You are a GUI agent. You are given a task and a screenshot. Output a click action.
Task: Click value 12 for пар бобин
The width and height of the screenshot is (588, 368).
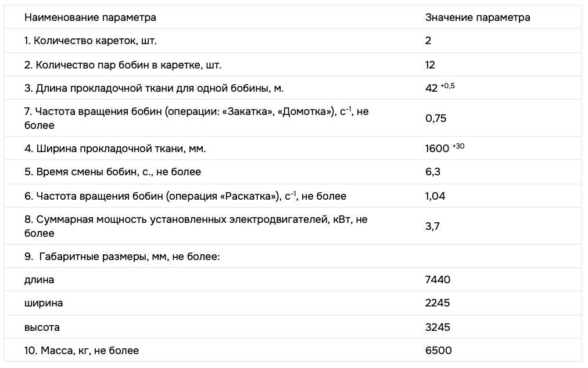point(430,65)
